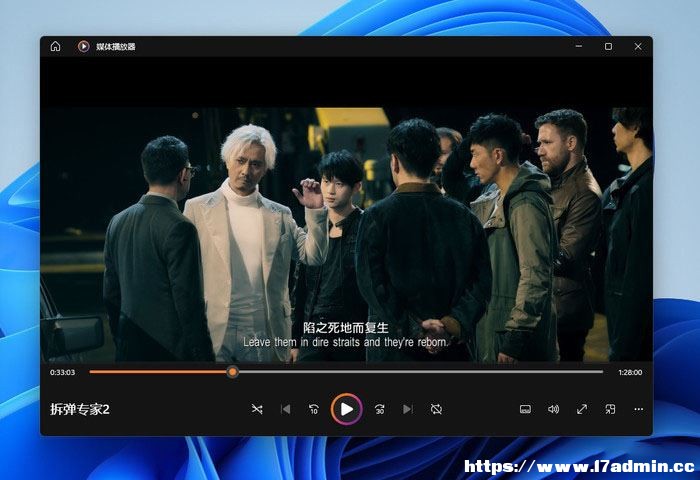Skip to the next track

pyautogui.click(x=408, y=409)
